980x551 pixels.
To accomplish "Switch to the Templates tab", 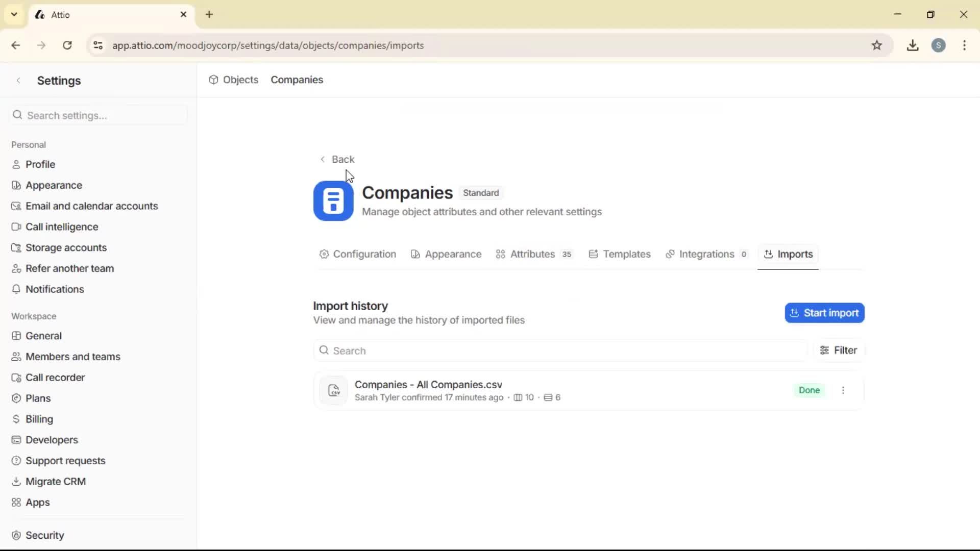I will [626, 254].
